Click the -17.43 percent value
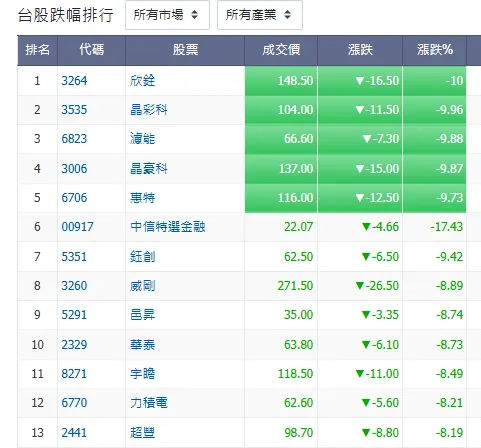Image resolution: width=481 pixels, height=448 pixels. coord(447,227)
